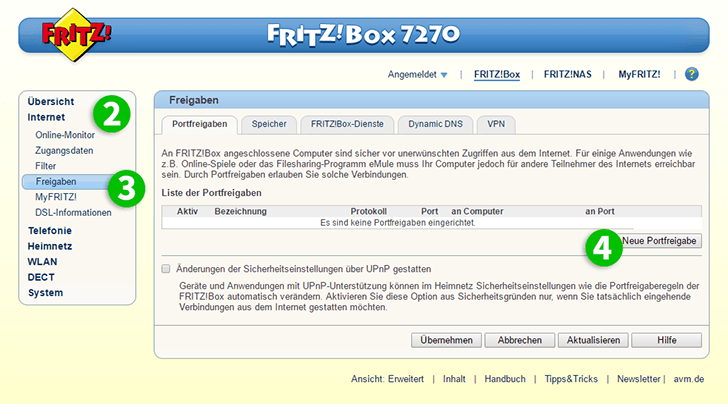Click the FRITZ!Box 7270 title banner
This screenshot has height=404, width=728.
(x=364, y=35)
